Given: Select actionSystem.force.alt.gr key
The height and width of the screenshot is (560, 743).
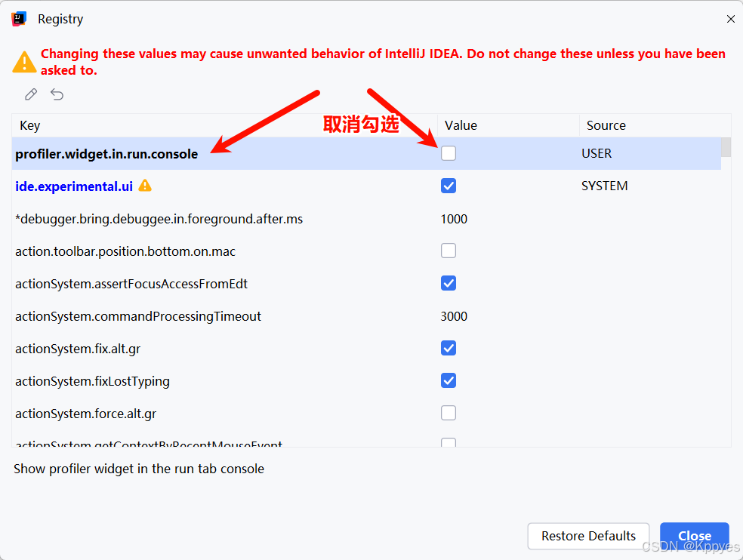Looking at the screenshot, I should click(86, 414).
